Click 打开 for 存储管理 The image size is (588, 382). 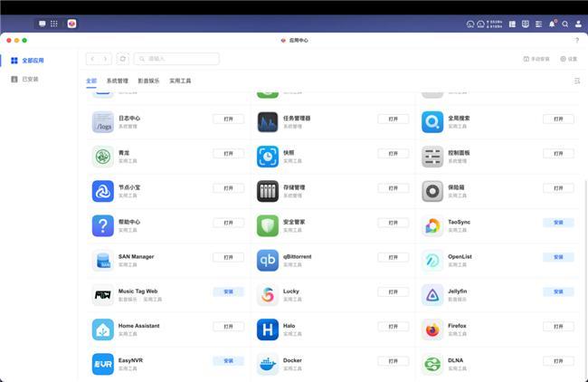[393, 188]
